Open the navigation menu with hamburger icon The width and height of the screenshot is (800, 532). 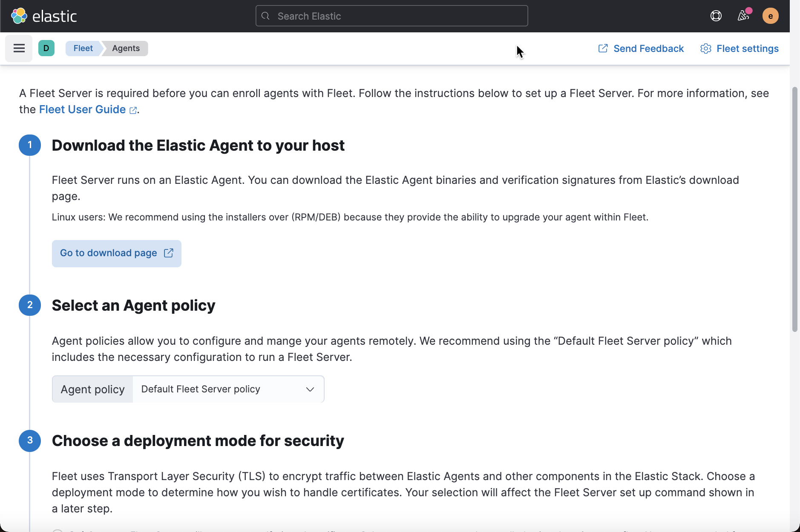[x=18, y=48]
